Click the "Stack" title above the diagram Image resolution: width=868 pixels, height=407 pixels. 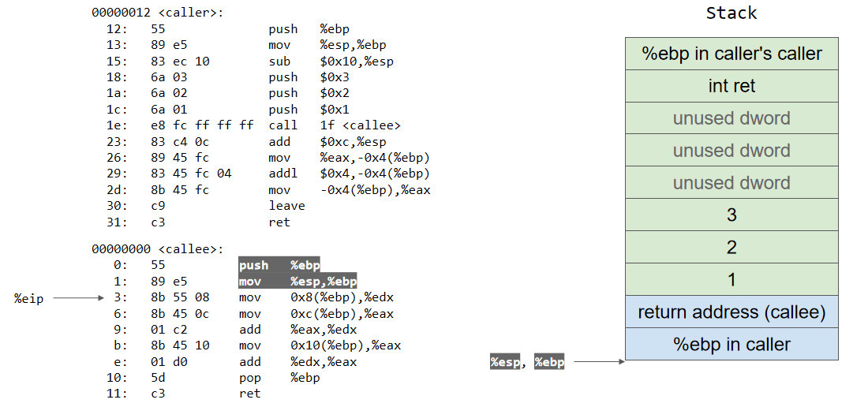731,13
